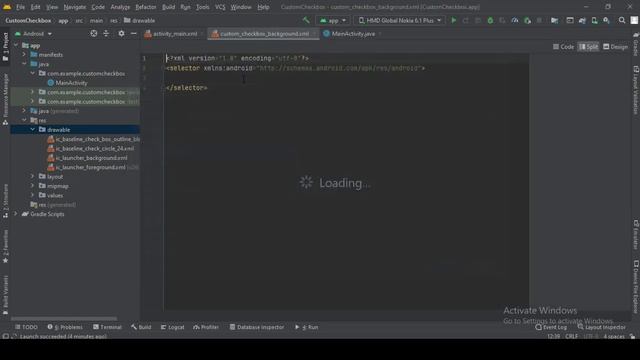Open the Favorites side tab

(x=5, y=246)
